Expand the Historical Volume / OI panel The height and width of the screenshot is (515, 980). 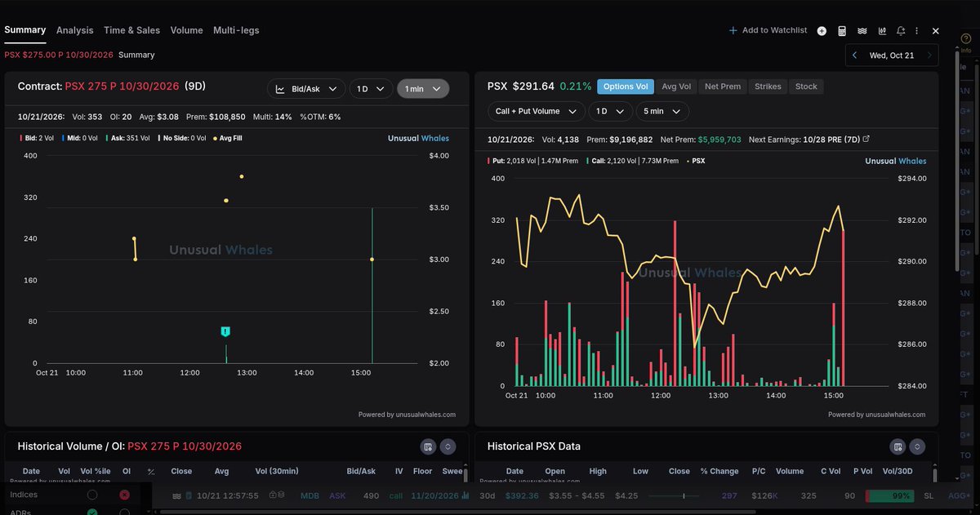(448, 446)
